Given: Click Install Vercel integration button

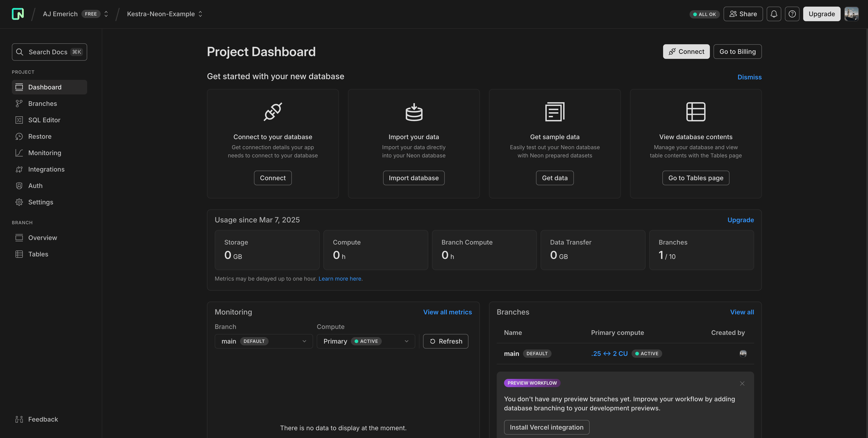Looking at the screenshot, I should [546, 427].
